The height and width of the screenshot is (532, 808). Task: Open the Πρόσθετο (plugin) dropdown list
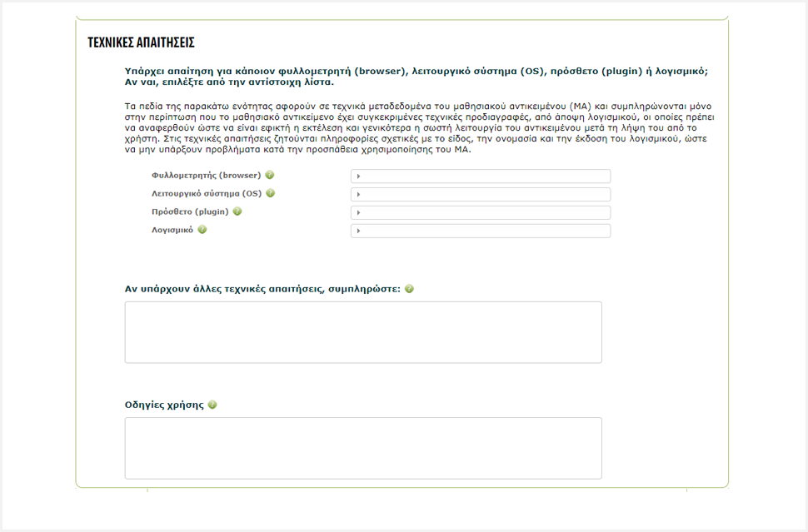(x=480, y=213)
